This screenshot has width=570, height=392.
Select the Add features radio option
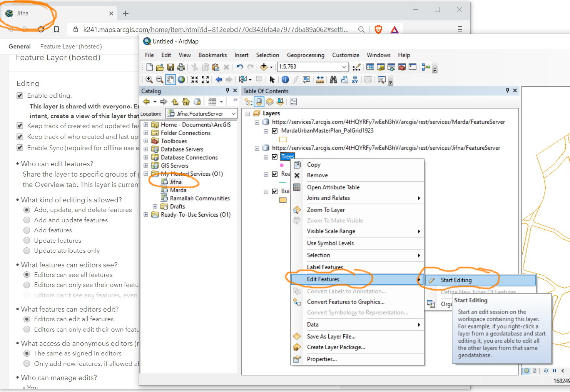pyautogui.click(x=27, y=230)
